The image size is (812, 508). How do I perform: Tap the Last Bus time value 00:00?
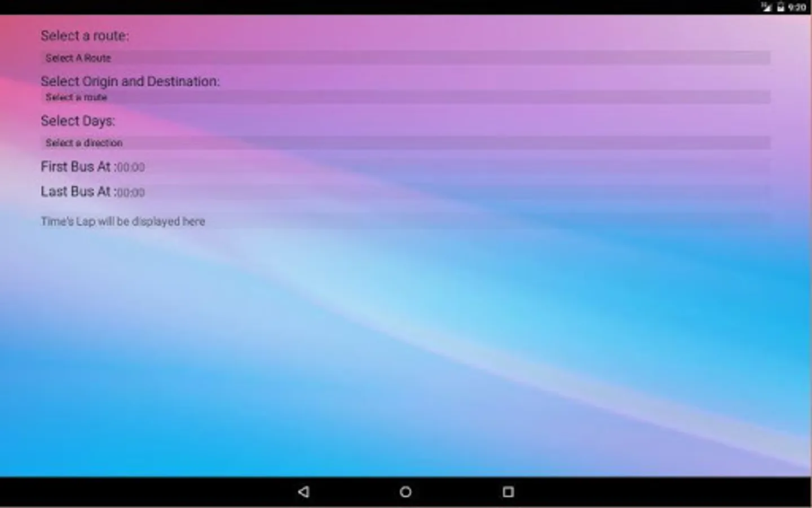point(130,192)
